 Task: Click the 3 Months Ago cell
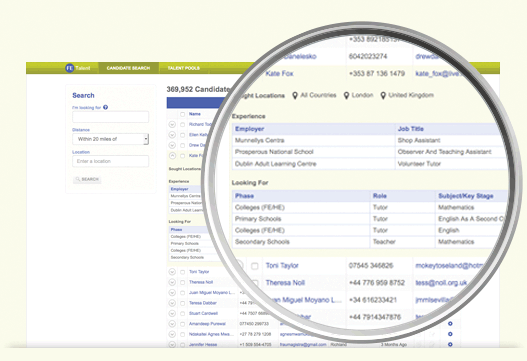(394, 345)
